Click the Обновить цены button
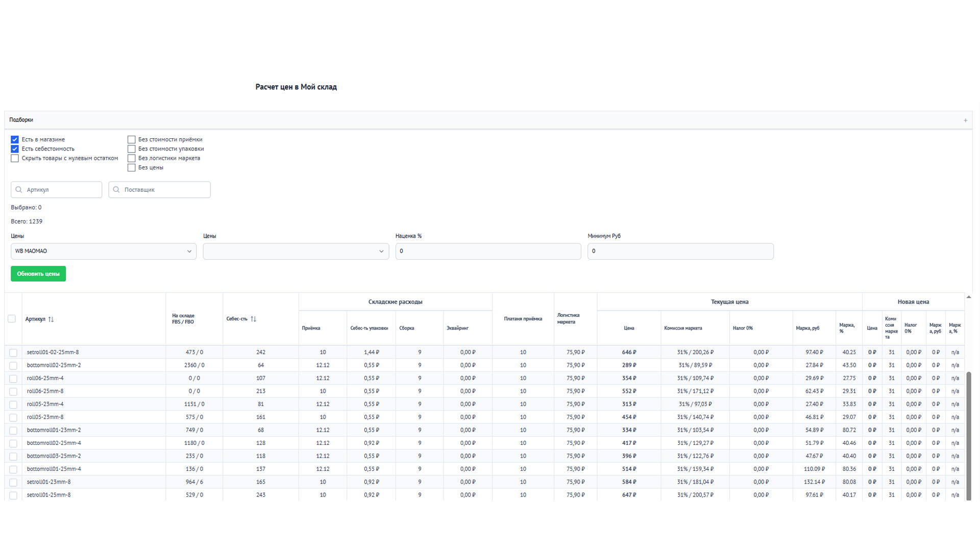Screen dimensions: 980x551 (38, 274)
